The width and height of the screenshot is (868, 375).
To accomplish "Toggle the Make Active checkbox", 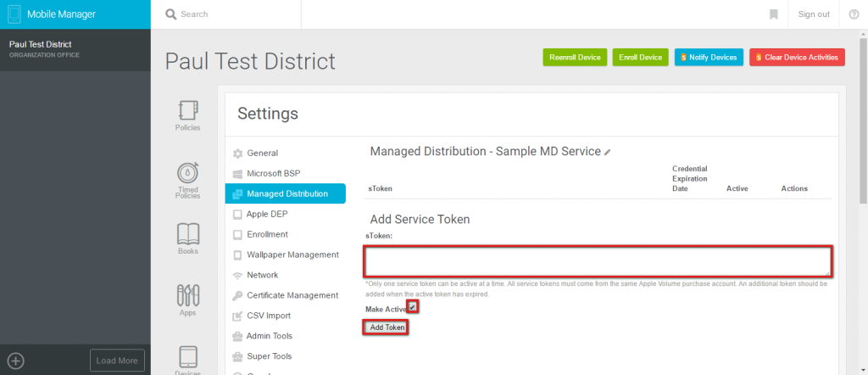I will [x=413, y=307].
